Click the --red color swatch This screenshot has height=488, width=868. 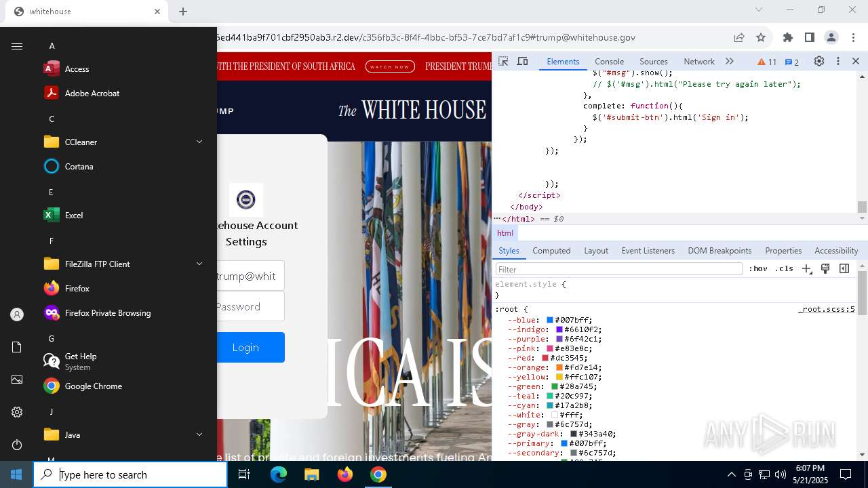[545, 358]
